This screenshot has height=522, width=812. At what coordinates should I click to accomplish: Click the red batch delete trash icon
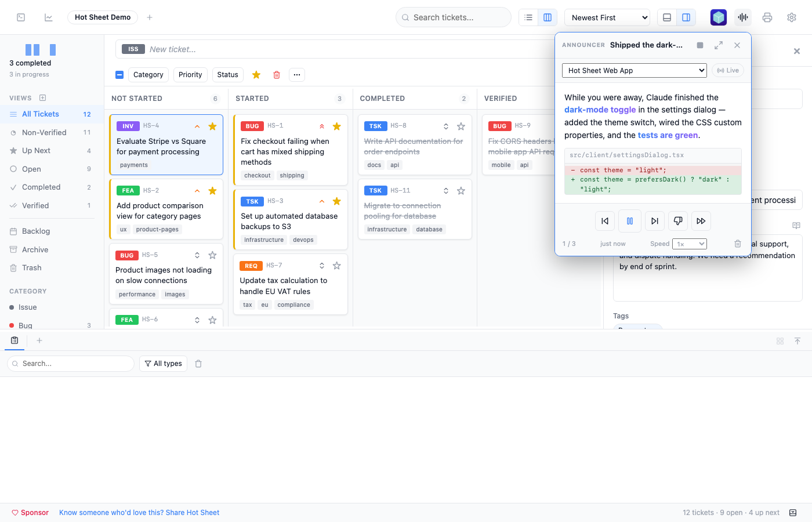(x=277, y=75)
